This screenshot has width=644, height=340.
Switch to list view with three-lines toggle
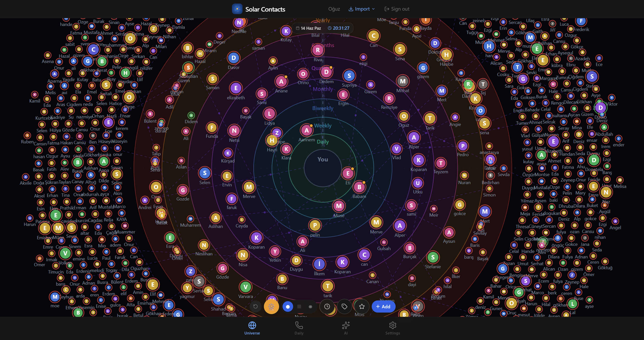point(299,307)
